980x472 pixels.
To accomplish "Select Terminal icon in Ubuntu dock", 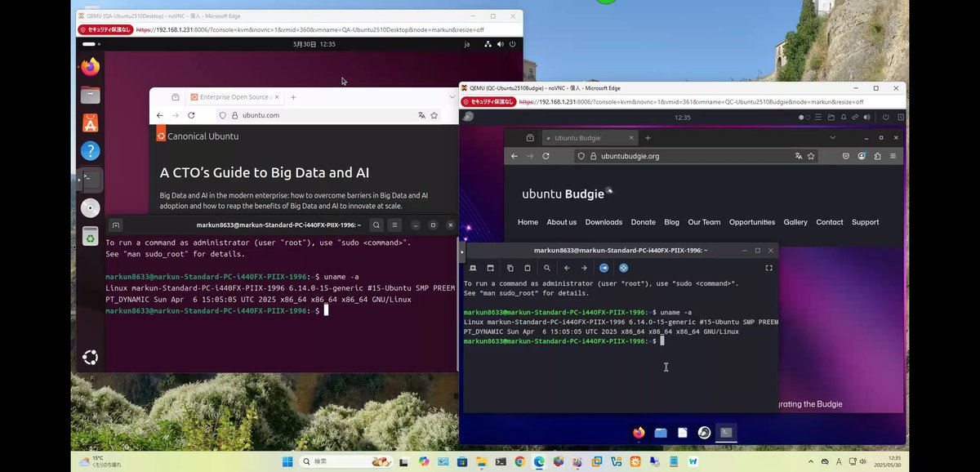I will (x=90, y=179).
